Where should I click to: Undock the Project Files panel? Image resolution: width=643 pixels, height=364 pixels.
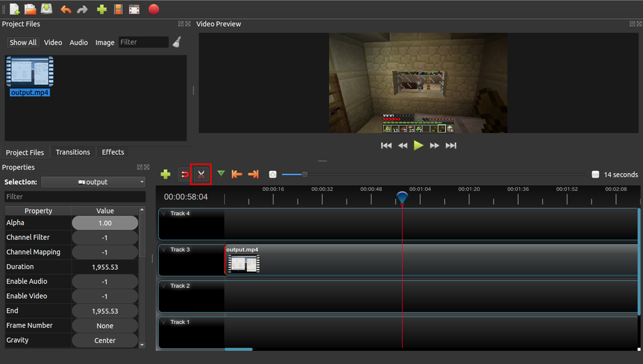click(181, 24)
